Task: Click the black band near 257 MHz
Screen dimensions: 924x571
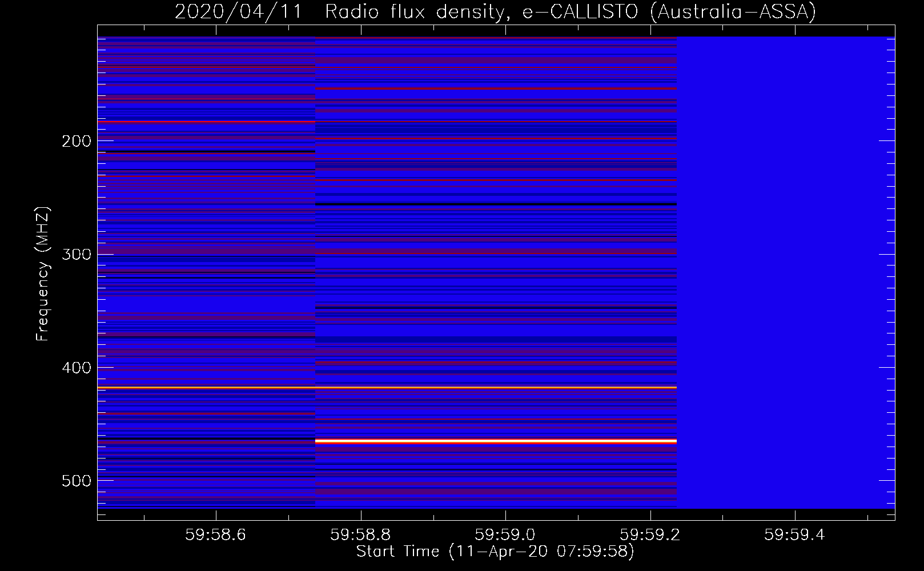Action: pos(496,204)
